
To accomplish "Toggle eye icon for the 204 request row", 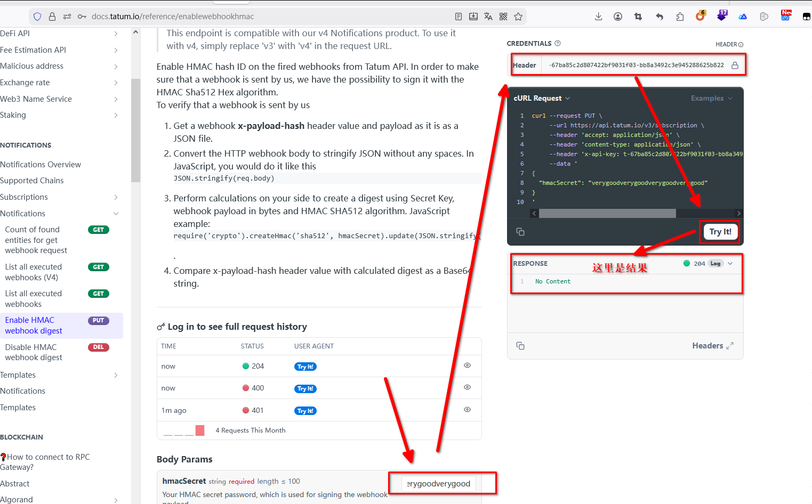I will tap(467, 365).
